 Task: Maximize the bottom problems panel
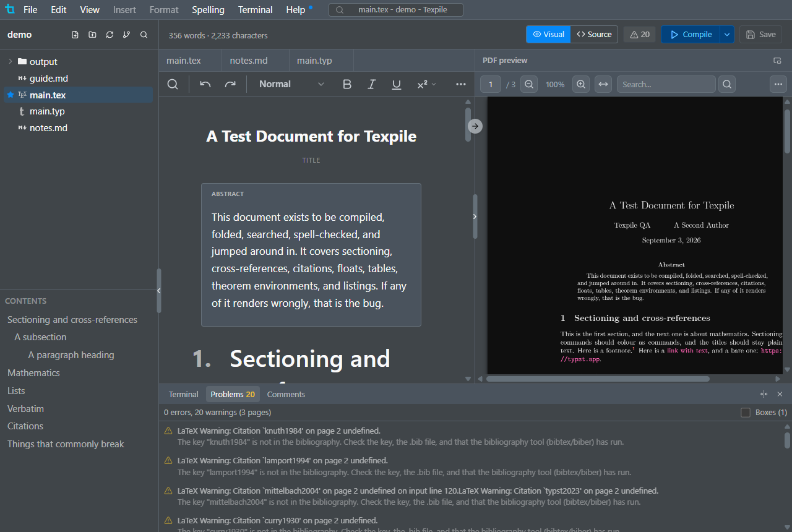764,394
